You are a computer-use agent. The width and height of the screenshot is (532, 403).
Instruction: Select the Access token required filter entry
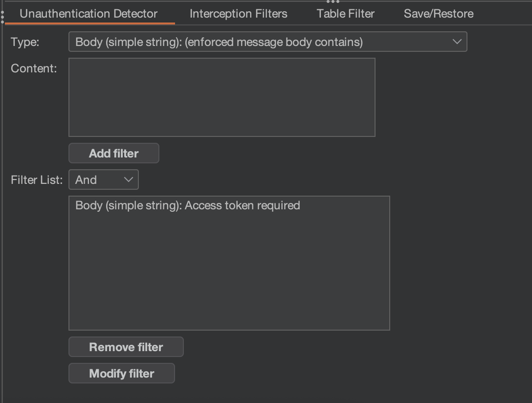[x=187, y=205]
